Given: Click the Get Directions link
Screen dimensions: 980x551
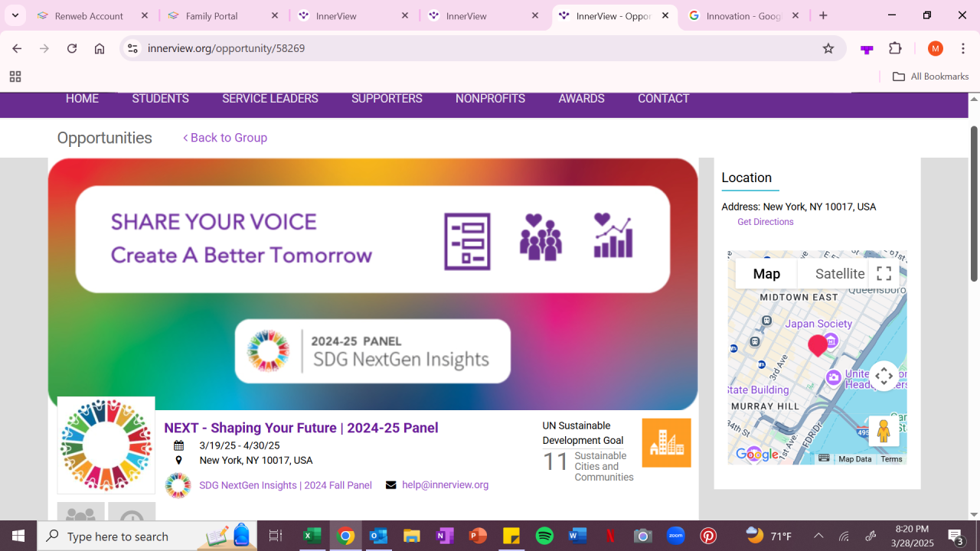Looking at the screenshot, I should 766,222.
